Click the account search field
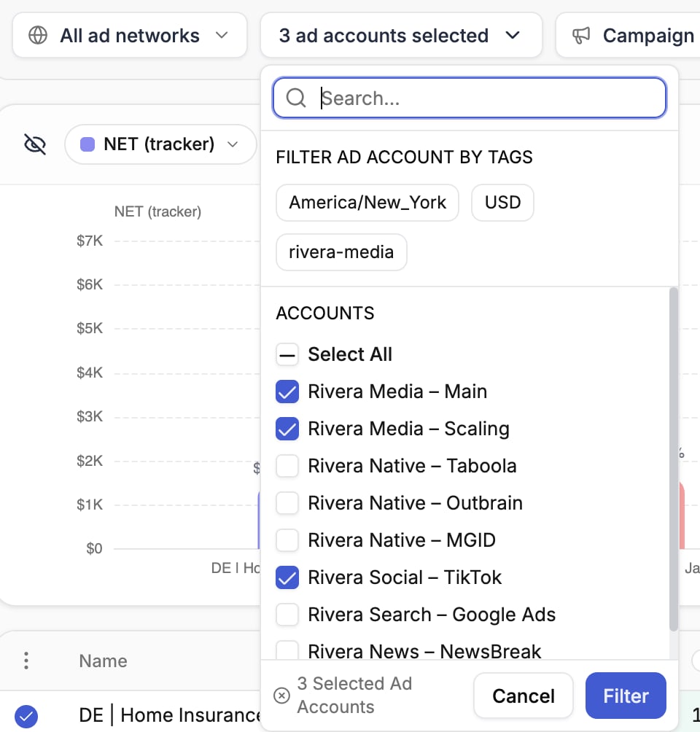Screen dimensions: 700x732 pyautogui.click(x=470, y=98)
